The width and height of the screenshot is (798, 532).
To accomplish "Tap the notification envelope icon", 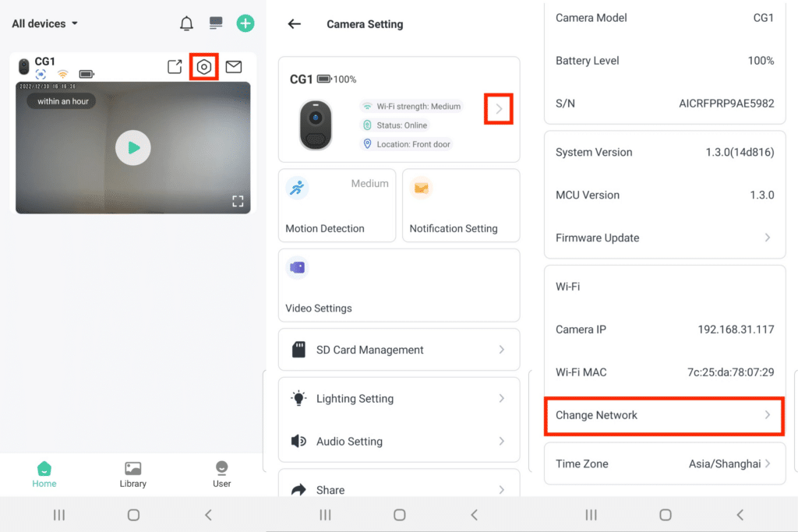I will [422, 188].
